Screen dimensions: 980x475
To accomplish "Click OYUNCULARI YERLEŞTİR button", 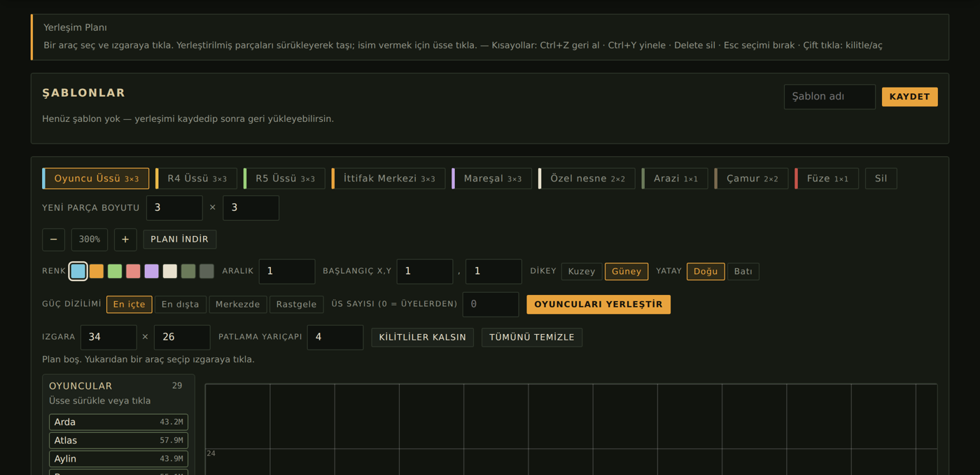I will click(x=598, y=304).
